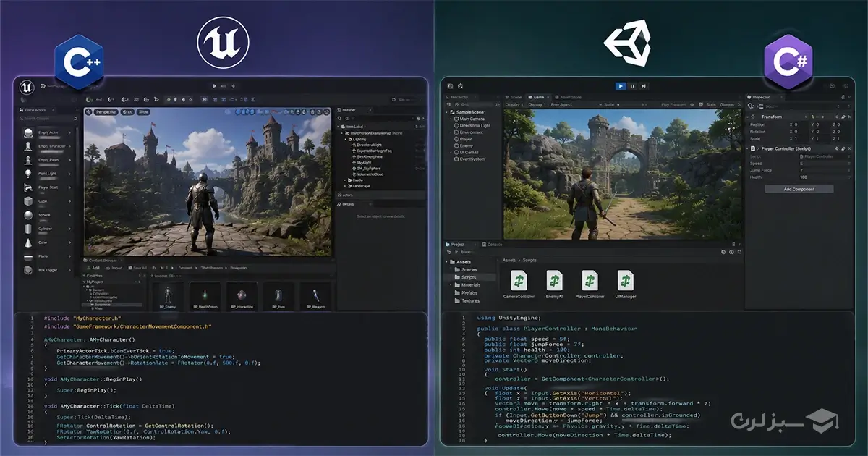Switch to the Outliner tab in Unreal
The image size is (868, 456).
coord(354,110)
